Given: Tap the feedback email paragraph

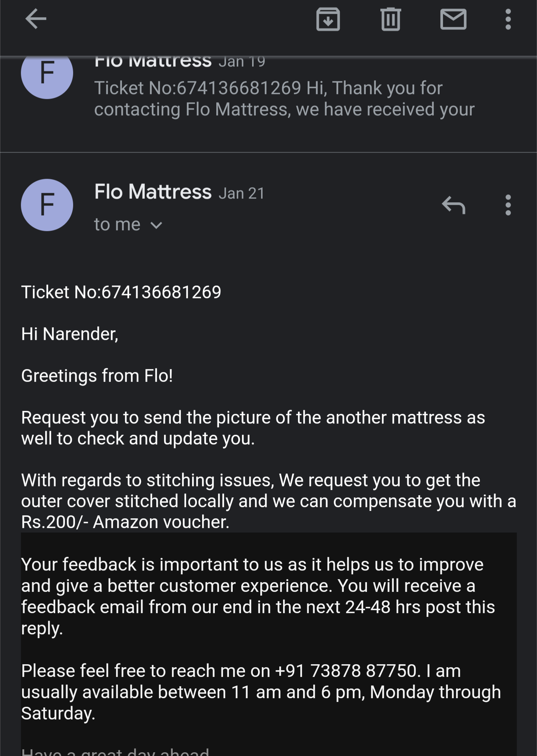Looking at the screenshot, I should click(257, 596).
